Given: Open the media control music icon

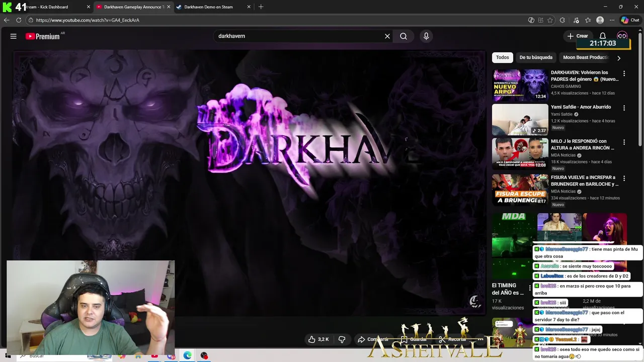Looking at the screenshot, I should tap(576, 20).
